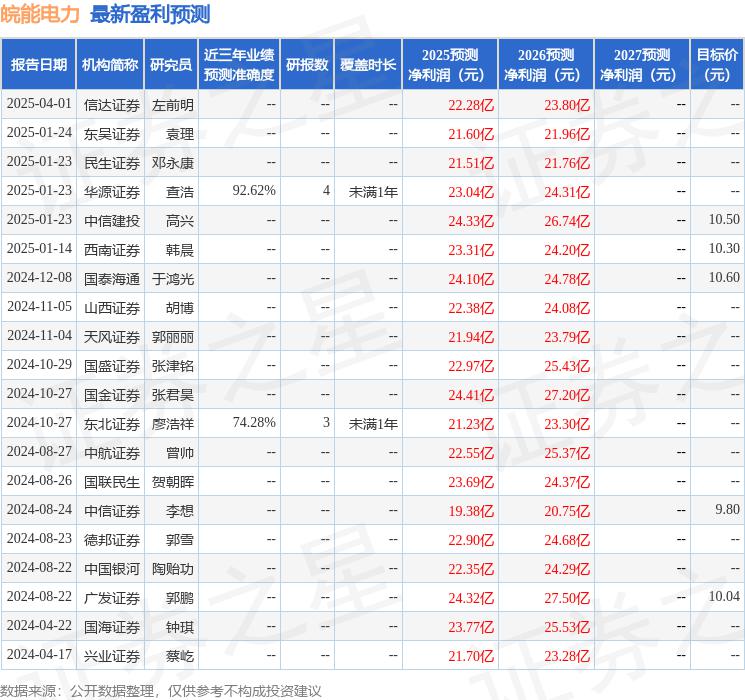
Task: Click target price 10.60
Action: [724, 278]
